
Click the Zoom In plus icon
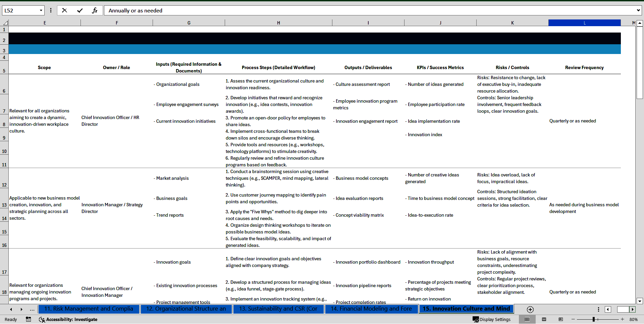coord(623,319)
